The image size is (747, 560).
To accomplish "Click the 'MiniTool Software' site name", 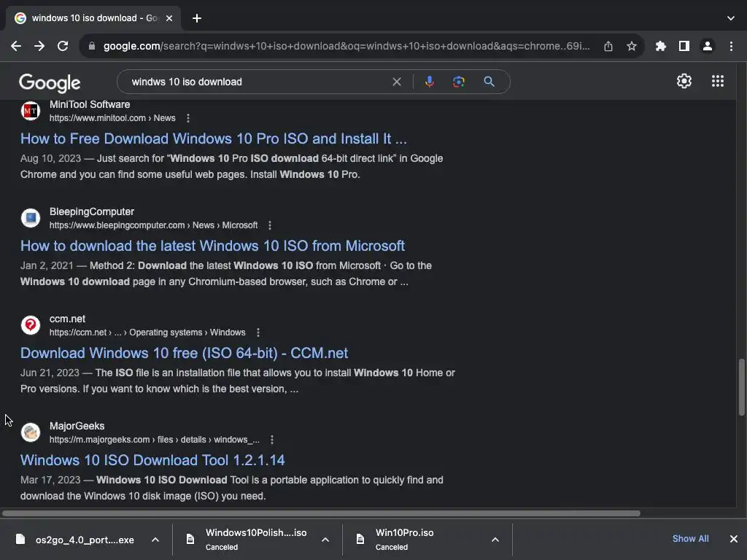I will click(x=90, y=104).
